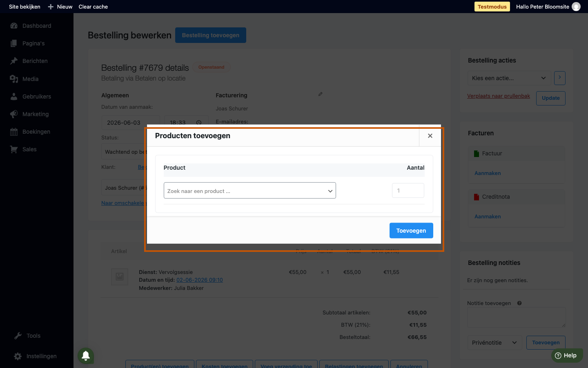Viewport: 588px width, 368px height.
Task: Click the Product column header in dialog
Action: pyautogui.click(x=174, y=168)
